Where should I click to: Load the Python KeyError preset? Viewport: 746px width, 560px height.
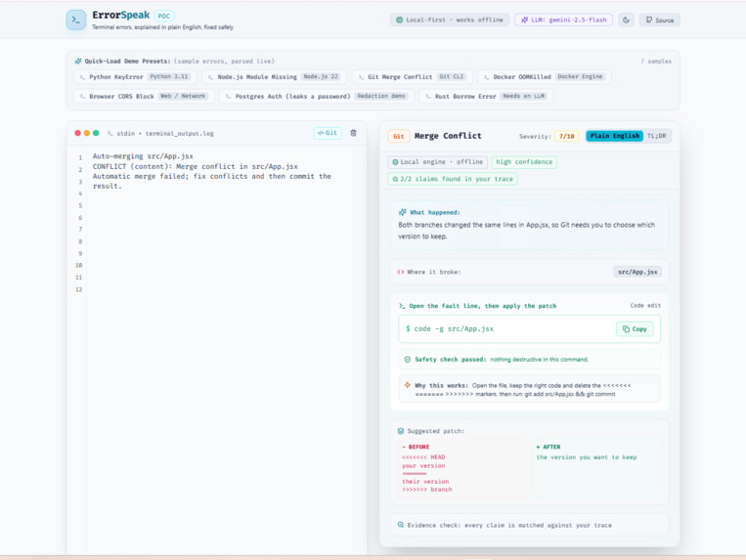coord(135,76)
